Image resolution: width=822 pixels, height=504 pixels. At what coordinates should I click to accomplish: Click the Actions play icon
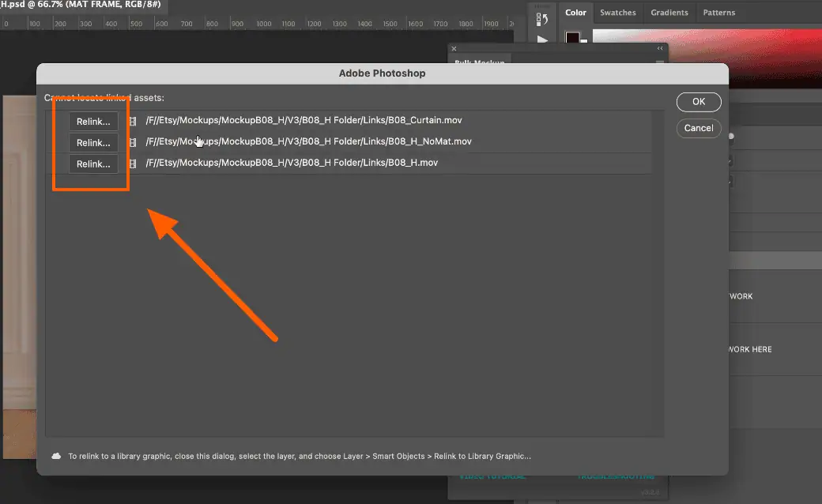(x=542, y=39)
